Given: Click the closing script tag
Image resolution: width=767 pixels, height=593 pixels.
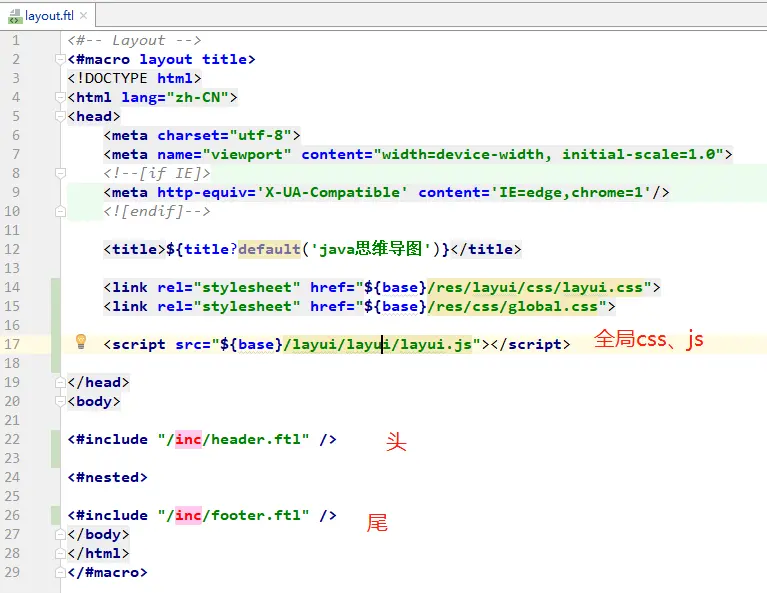Looking at the screenshot, I should pos(530,344).
